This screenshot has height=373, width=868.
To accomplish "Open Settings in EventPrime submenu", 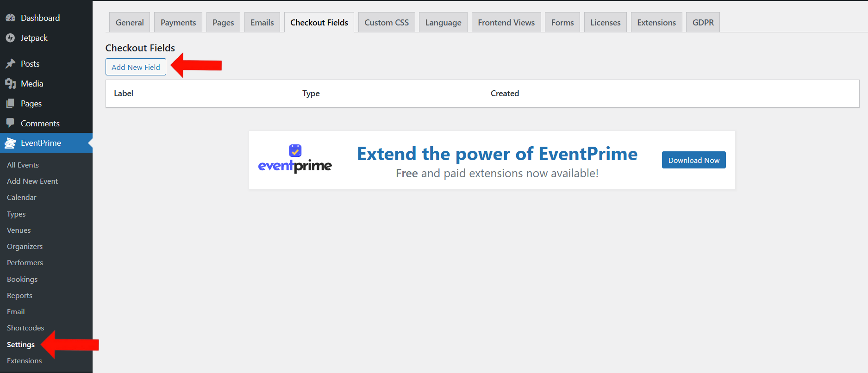I will pos(21,345).
